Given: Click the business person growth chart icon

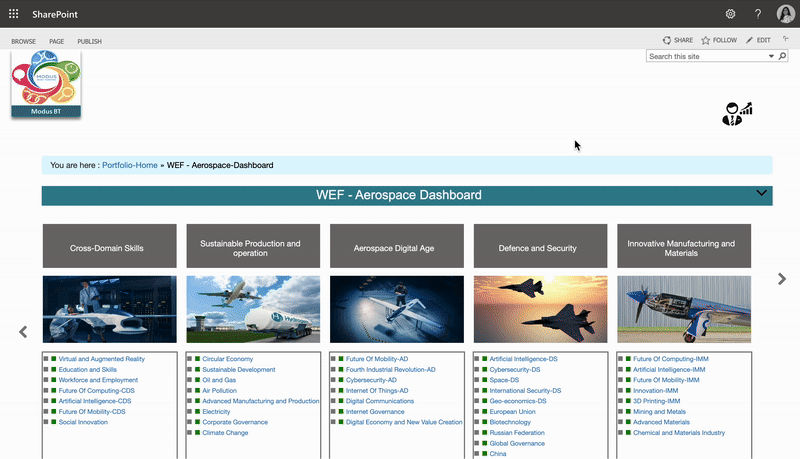Looking at the screenshot, I should tap(737, 114).
